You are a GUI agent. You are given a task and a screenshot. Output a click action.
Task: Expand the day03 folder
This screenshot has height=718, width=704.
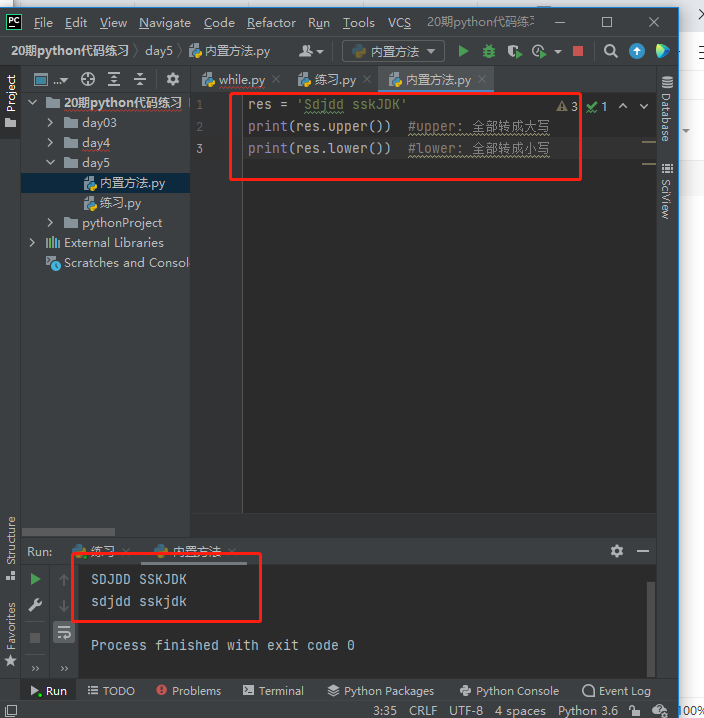(50, 123)
